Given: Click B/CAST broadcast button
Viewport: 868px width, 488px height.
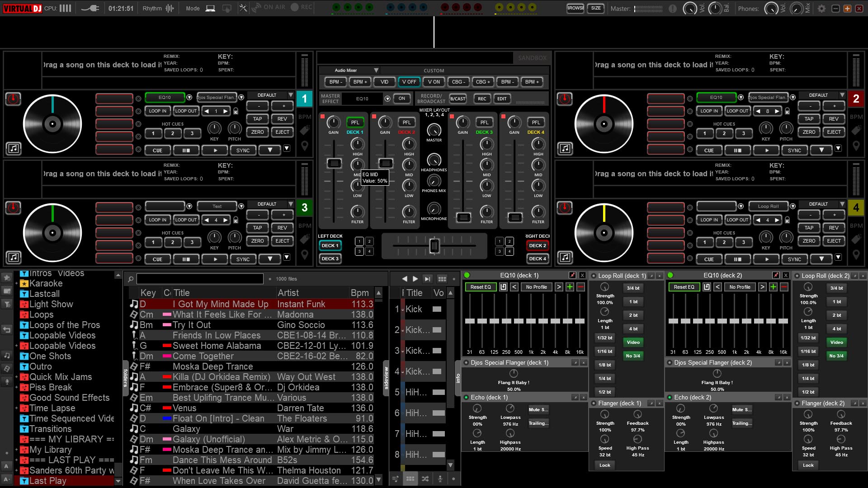Looking at the screenshot, I should (x=458, y=99).
